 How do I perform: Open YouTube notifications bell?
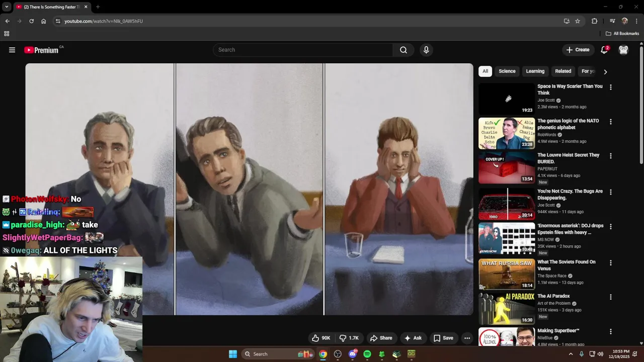[x=604, y=50]
